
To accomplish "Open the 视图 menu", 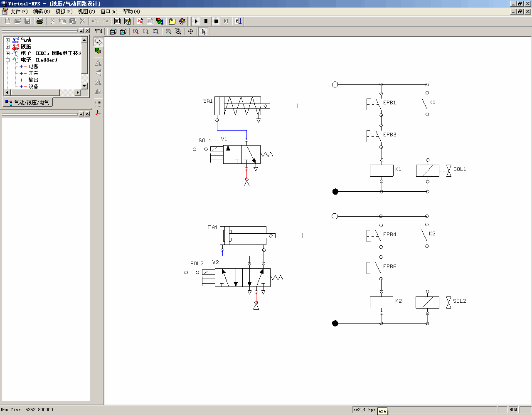I will pyautogui.click(x=86, y=12).
